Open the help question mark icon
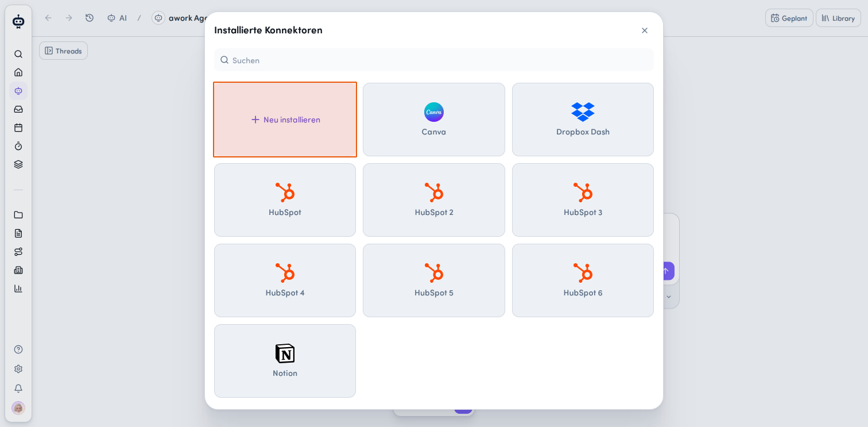868x427 pixels. click(x=18, y=349)
